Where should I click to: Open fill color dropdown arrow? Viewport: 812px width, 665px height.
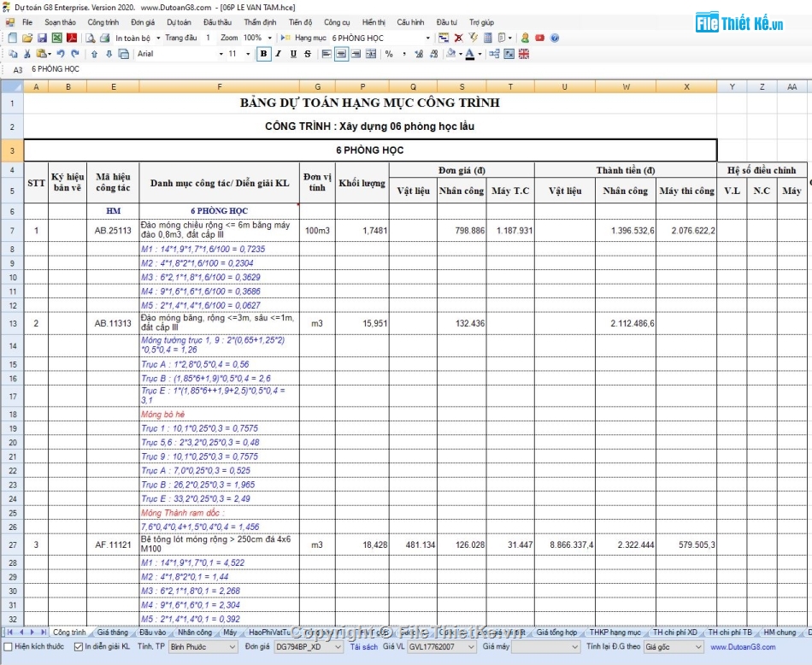(x=461, y=54)
